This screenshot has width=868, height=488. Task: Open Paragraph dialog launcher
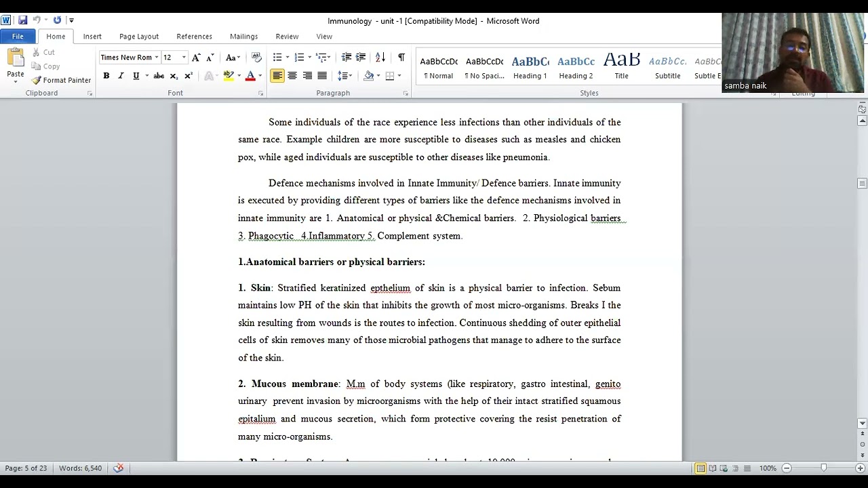pyautogui.click(x=406, y=94)
